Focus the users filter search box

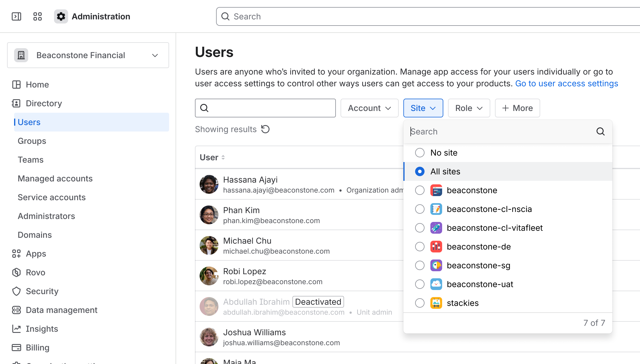265,108
